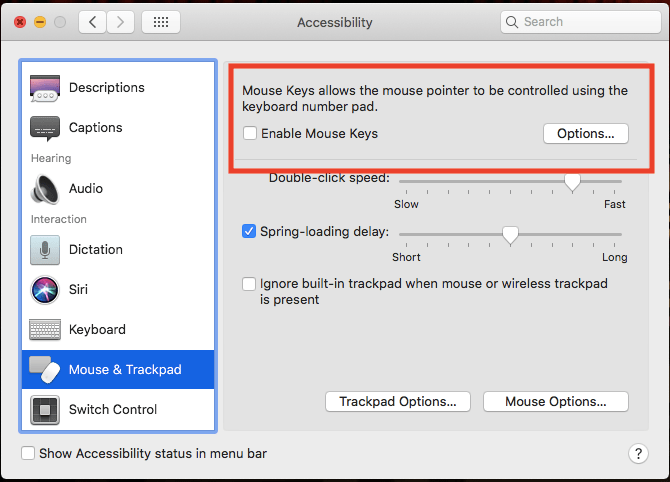Click the Trackpad Options button
The image size is (670, 482).
pos(397,401)
